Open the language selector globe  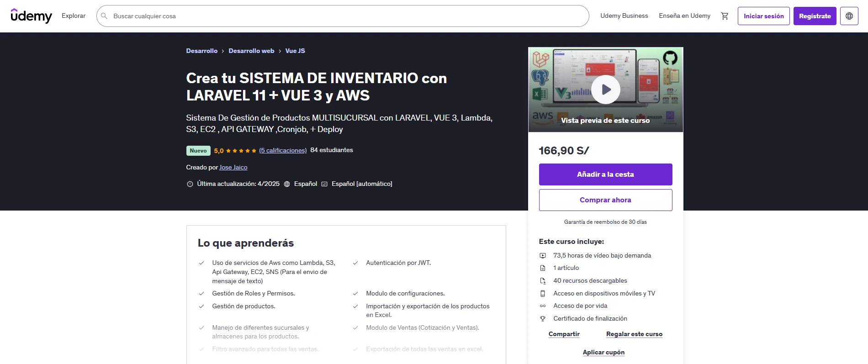tap(849, 16)
